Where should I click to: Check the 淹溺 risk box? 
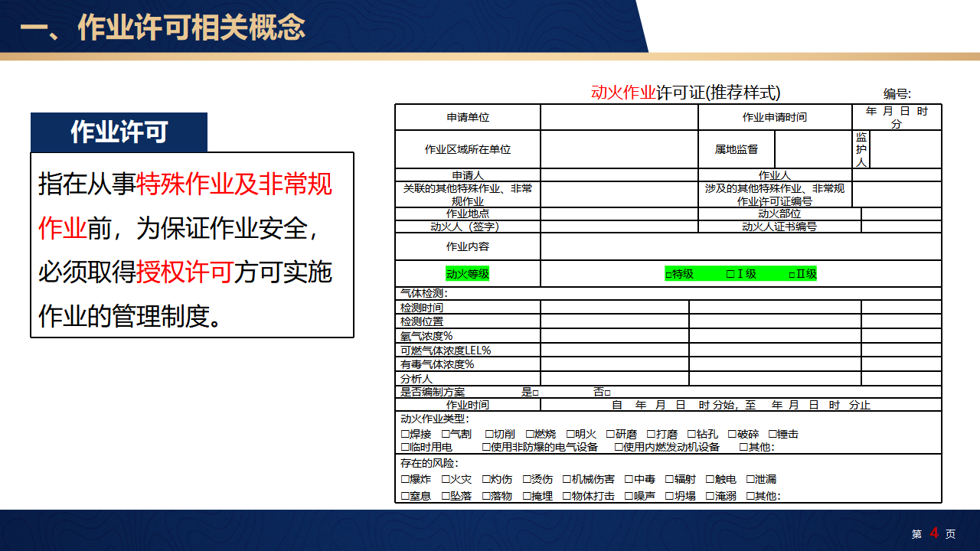(710, 497)
